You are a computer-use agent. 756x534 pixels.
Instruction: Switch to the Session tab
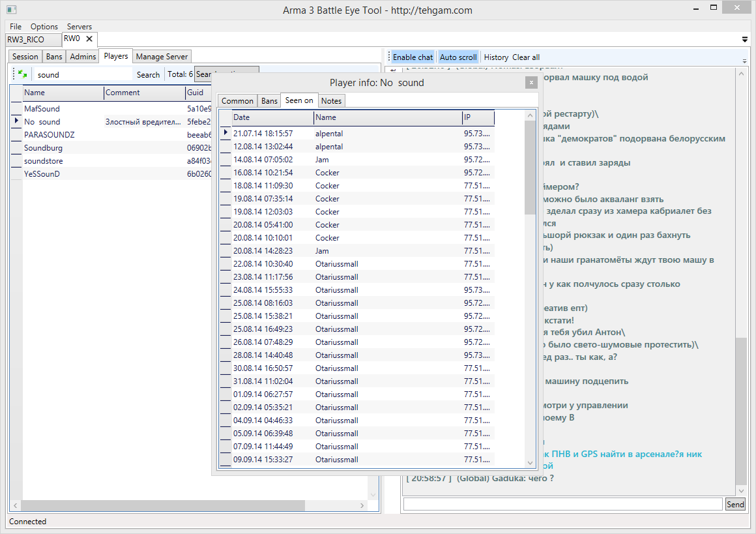pyautogui.click(x=25, y=57)
